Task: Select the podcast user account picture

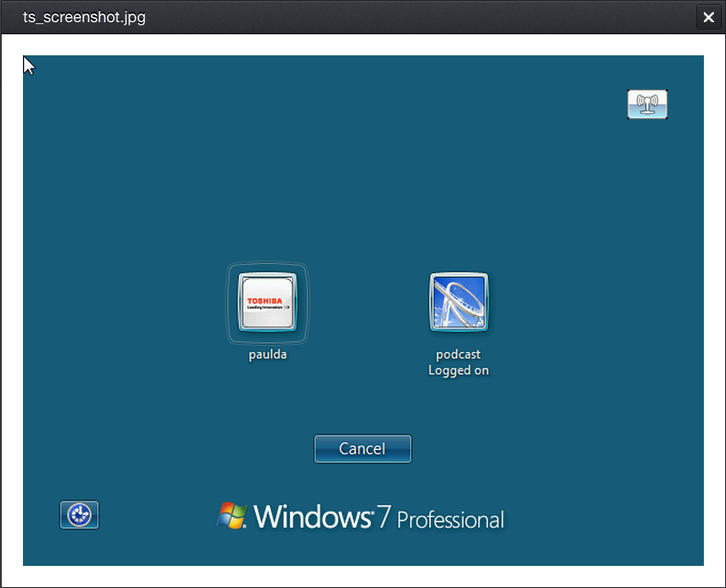Action: tap(459, 302)
